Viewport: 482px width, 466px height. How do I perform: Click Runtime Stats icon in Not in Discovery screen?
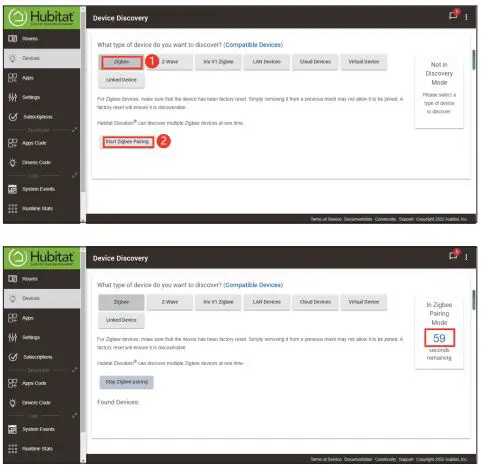[x=12, y=209]
